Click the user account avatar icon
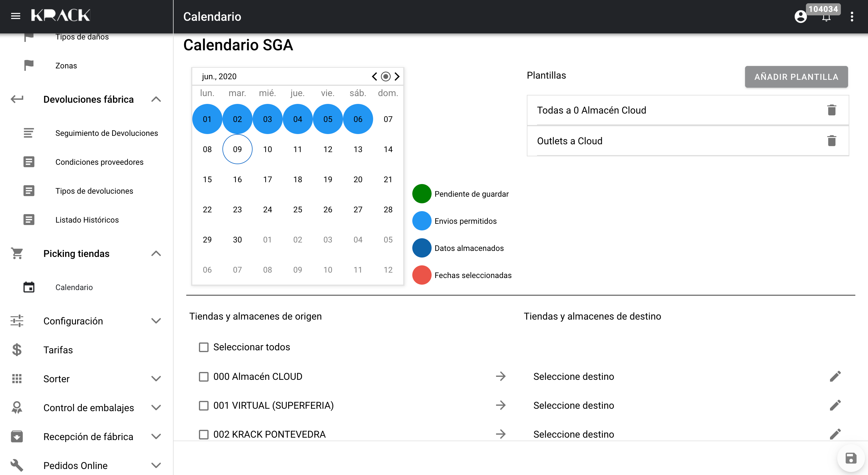This screenshot has width=868, height=475. point(800,17)
